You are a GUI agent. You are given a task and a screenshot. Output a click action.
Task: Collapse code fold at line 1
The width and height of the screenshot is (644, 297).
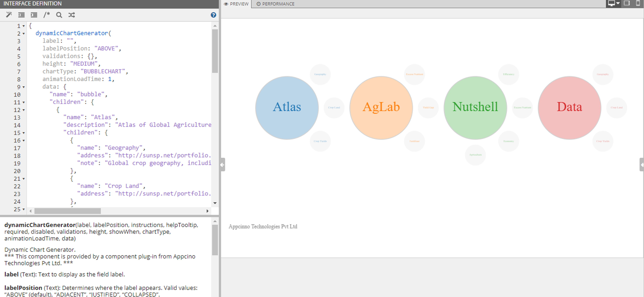24,26
